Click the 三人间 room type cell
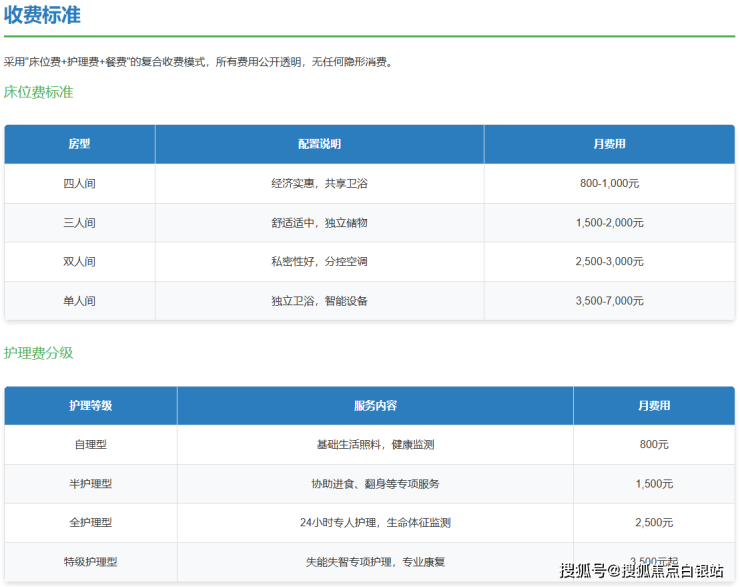 tap(79, 223)
